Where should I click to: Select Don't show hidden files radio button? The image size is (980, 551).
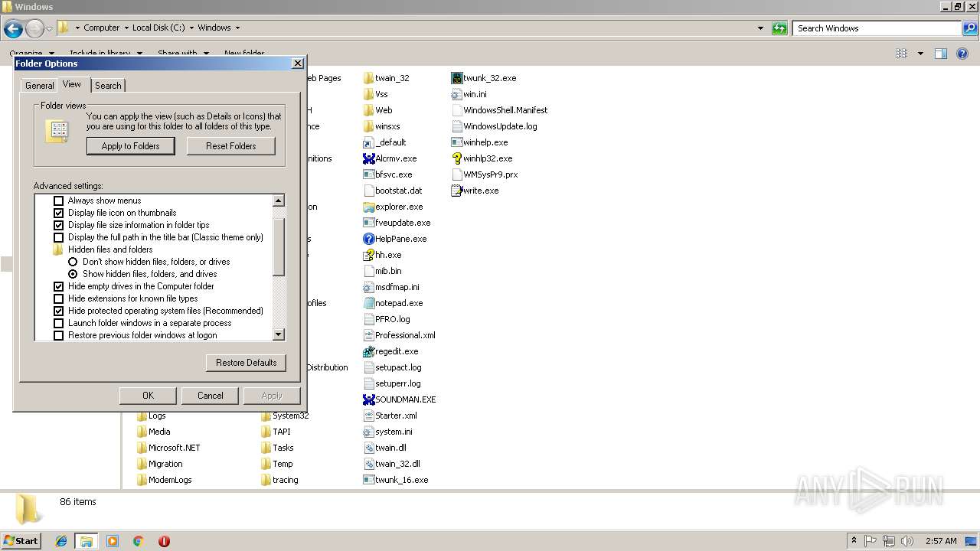[73, 262]
